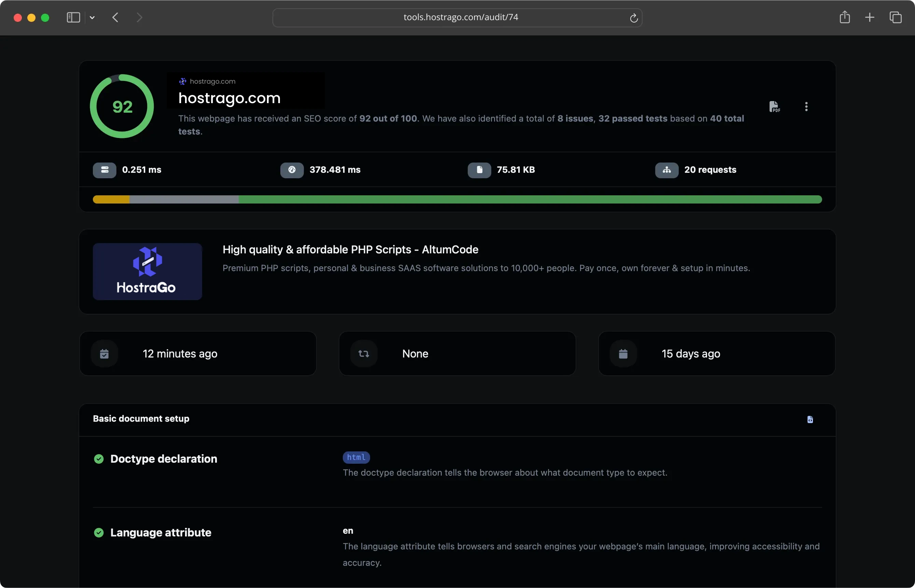Image resolution: width=915 pixels, height=588 pixels.
Task: Open a new browser tab
Action: 870,17
